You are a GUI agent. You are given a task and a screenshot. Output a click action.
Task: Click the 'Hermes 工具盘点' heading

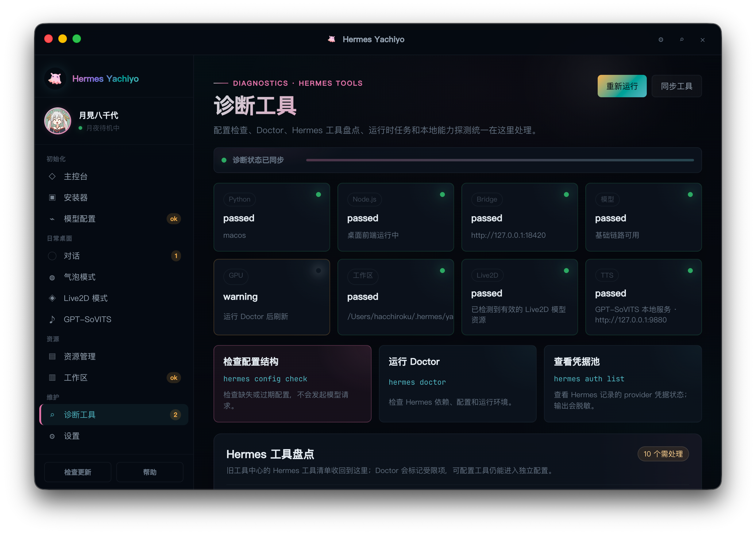coord(270,454)
